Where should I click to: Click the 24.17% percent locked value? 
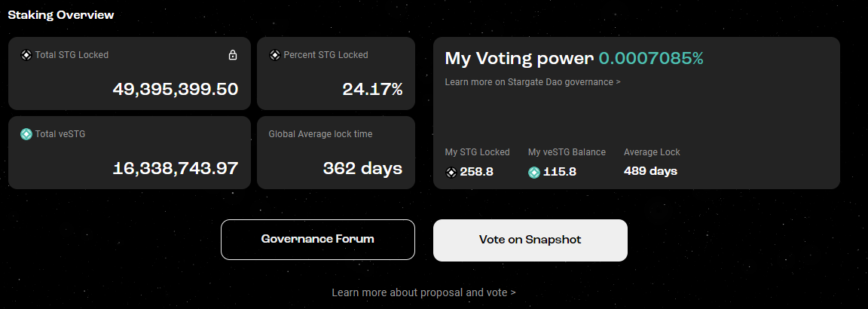click(x=372, y=89)
